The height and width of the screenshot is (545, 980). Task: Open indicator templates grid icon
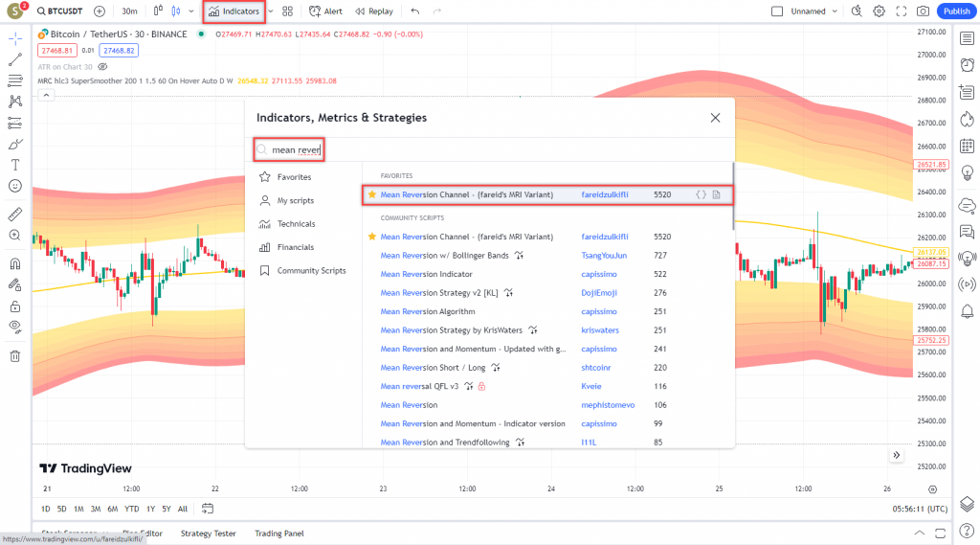tap(287, 11)
